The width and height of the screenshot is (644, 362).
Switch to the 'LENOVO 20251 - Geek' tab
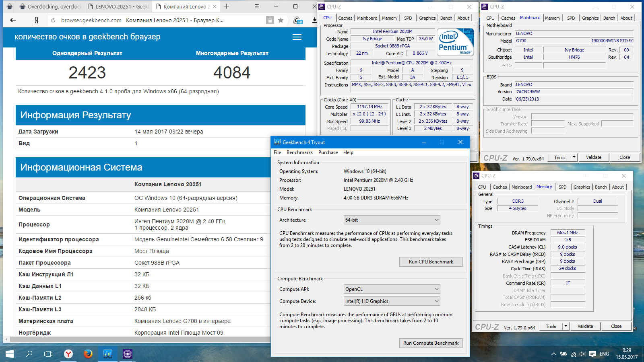point(118,6)
